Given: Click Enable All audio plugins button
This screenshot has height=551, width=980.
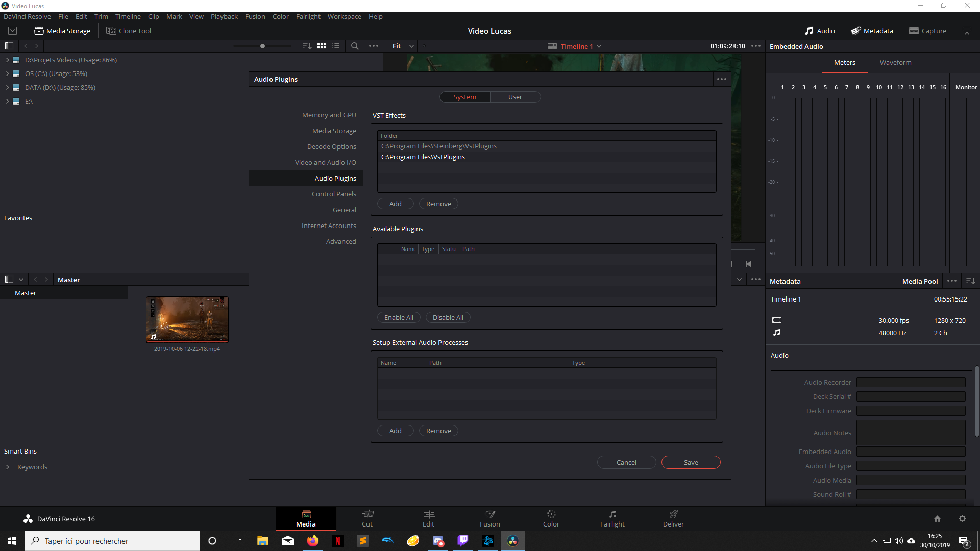Looking at the screenshot, I should [x=399, y=317].
